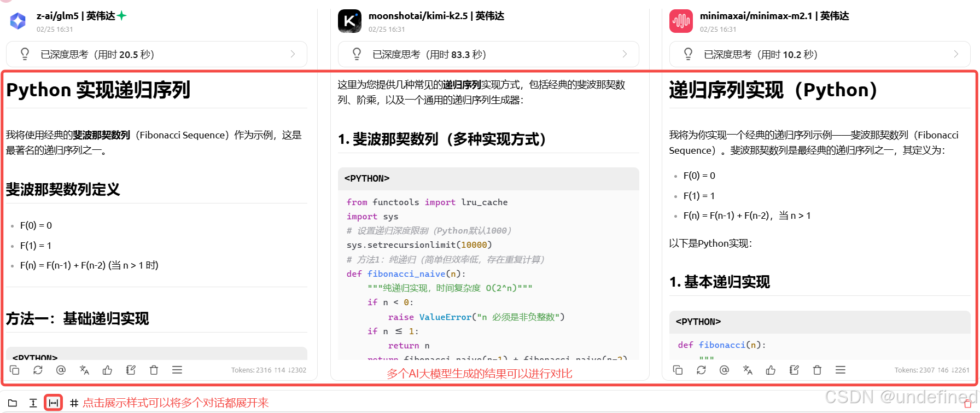Click the lightbulb icon in minimax thinking bar
This screenshot has height=413, width=980.
click(x=688, y=54)
